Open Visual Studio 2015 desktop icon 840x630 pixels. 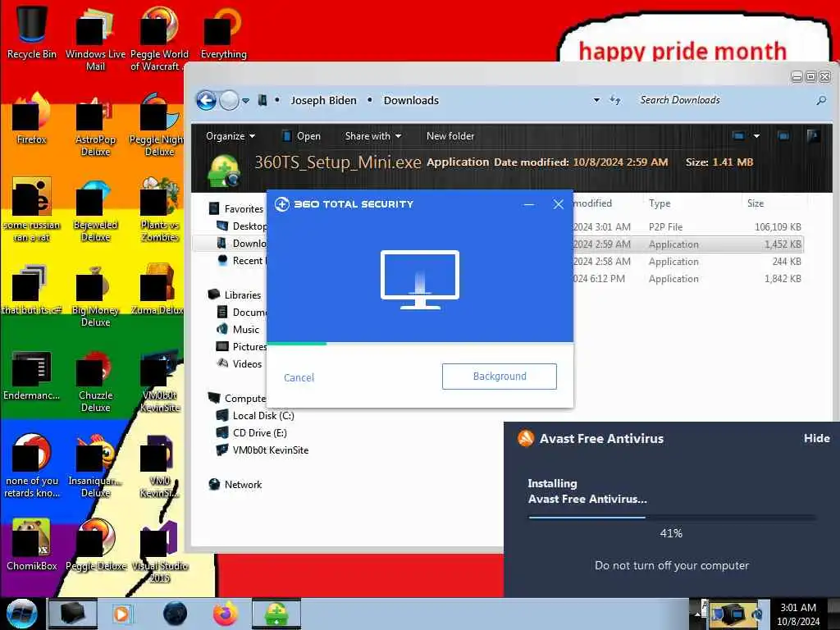pos(159,550)
